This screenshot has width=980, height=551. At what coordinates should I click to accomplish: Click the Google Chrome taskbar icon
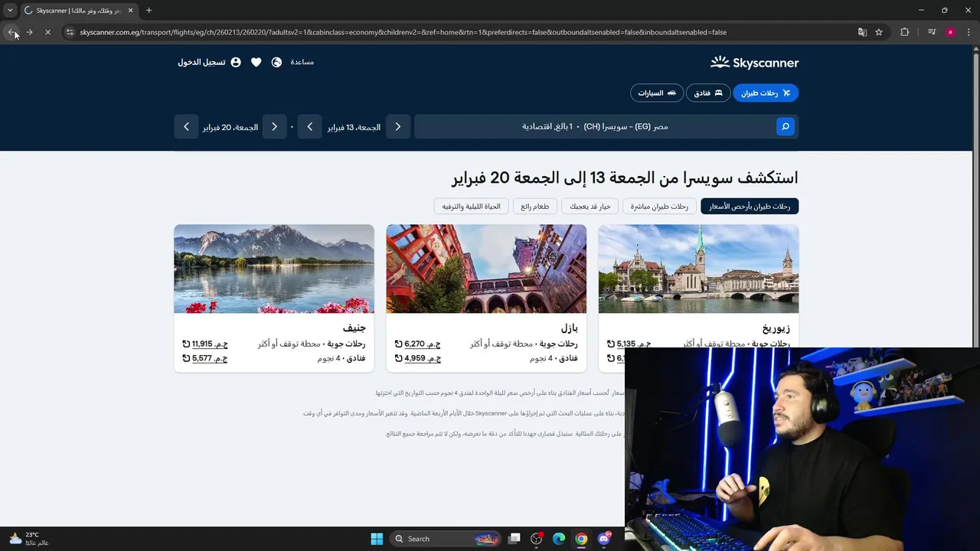click(x=581, y=539)
